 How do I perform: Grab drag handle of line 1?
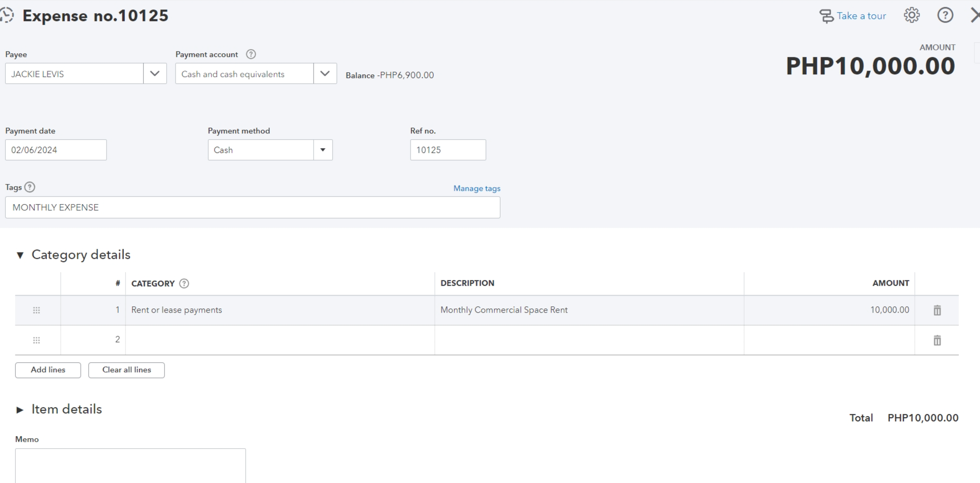36,311
